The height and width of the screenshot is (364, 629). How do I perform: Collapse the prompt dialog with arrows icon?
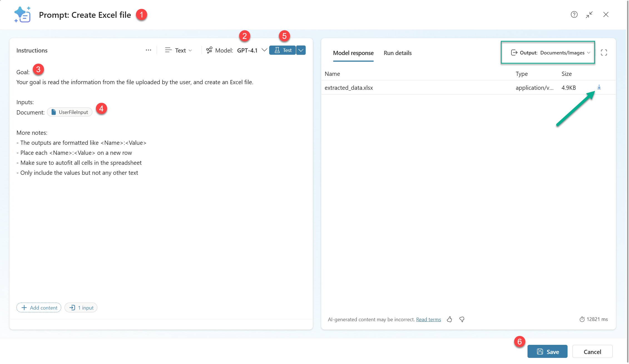pyautogui.click(x=589, y=14)
